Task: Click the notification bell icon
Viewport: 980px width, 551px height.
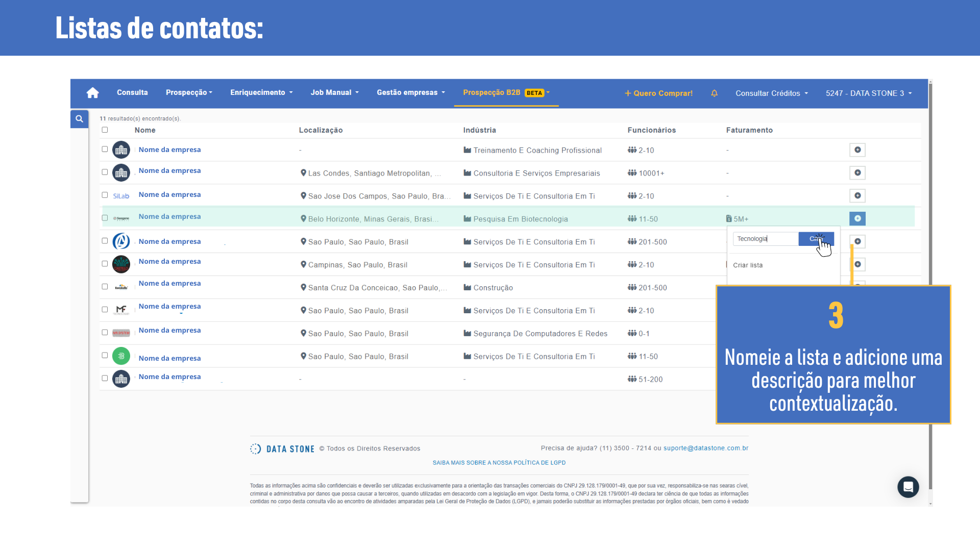Action: [x=714, y=93]
